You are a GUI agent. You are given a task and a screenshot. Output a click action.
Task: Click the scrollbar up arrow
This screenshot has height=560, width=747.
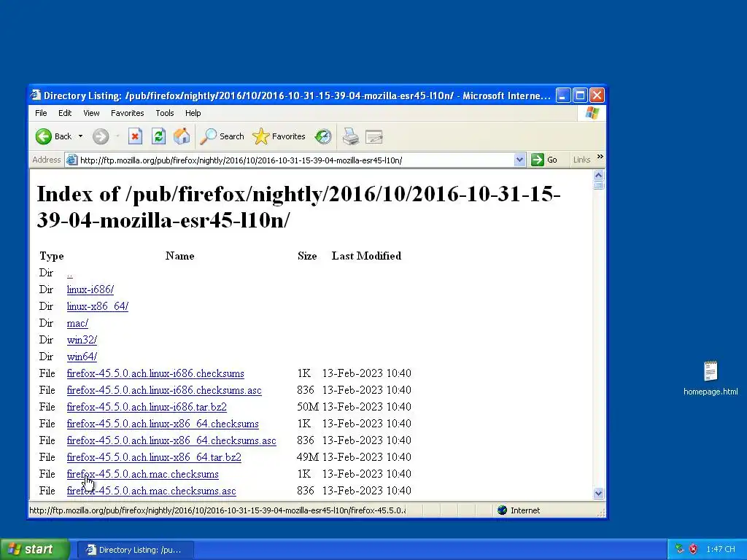click(x=599, y=175)
